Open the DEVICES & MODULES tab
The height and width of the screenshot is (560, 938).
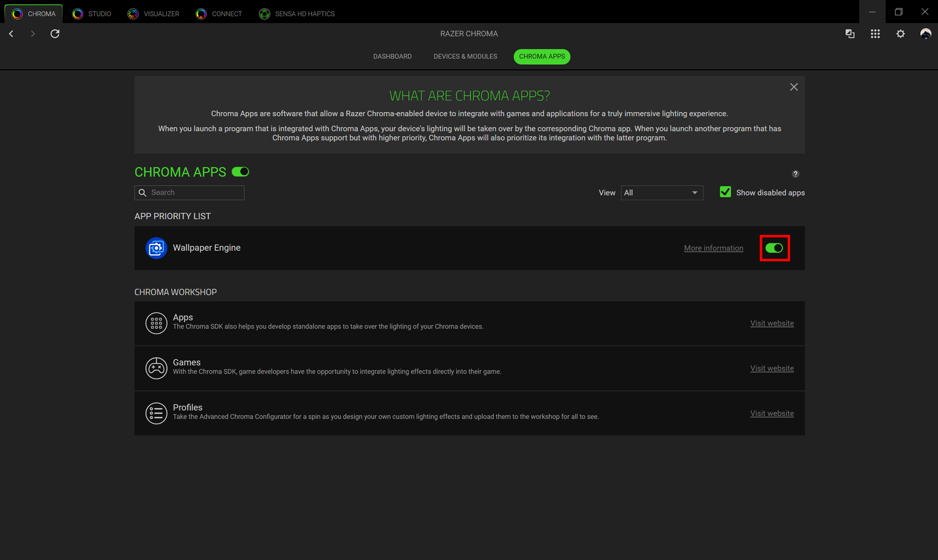[465, 56]
